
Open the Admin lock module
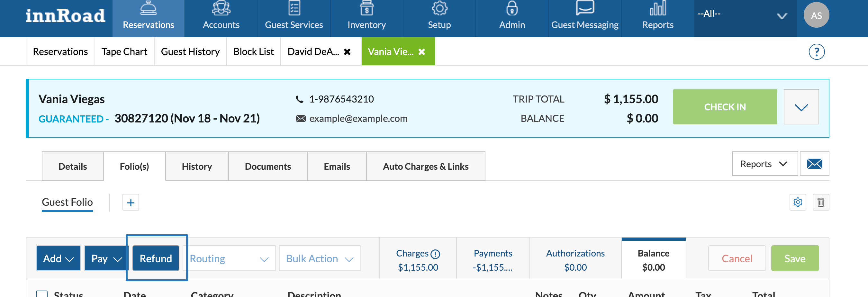[512, 15]
